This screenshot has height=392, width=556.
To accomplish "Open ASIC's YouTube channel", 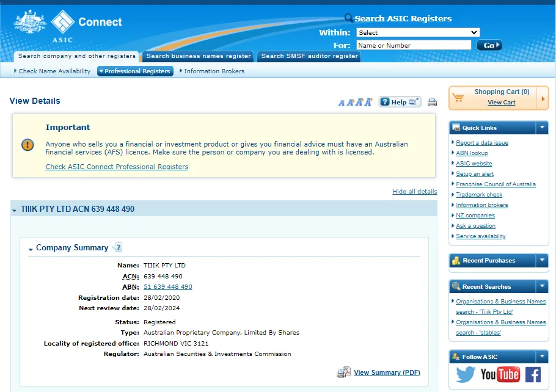I will pyautogui.click(x=500, y=374).
